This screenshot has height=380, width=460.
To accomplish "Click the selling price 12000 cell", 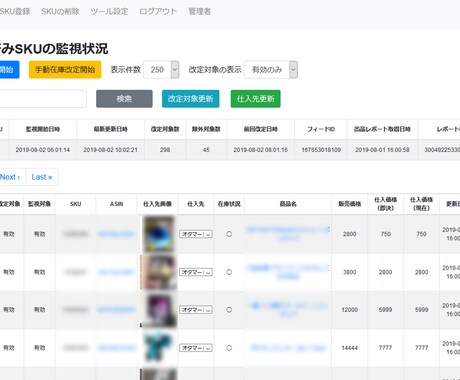I will [x=350, y=310].
